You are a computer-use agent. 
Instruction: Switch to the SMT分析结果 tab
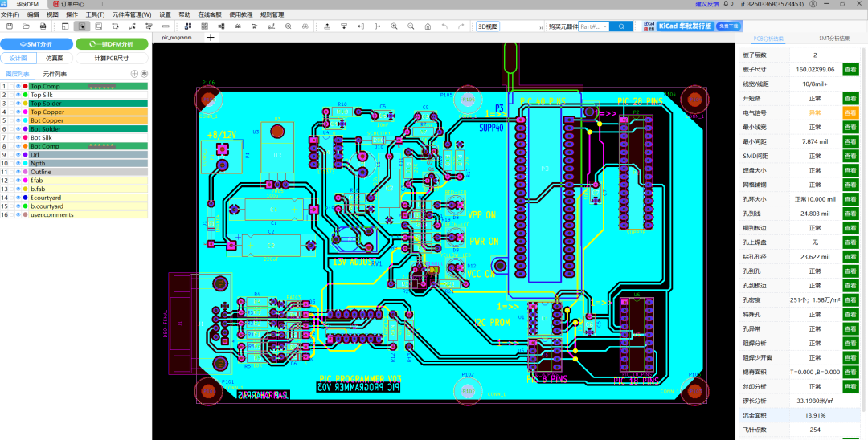click(834, 39)
